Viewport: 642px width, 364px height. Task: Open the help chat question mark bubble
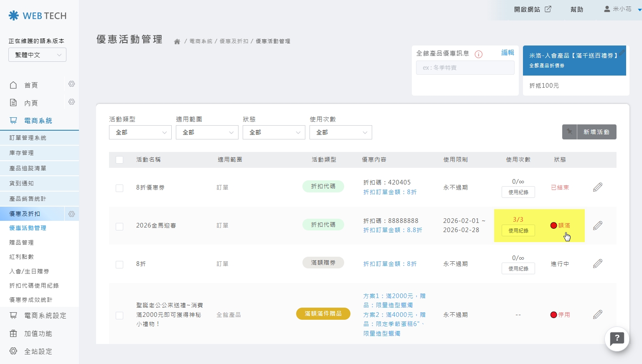click(617, 339)
